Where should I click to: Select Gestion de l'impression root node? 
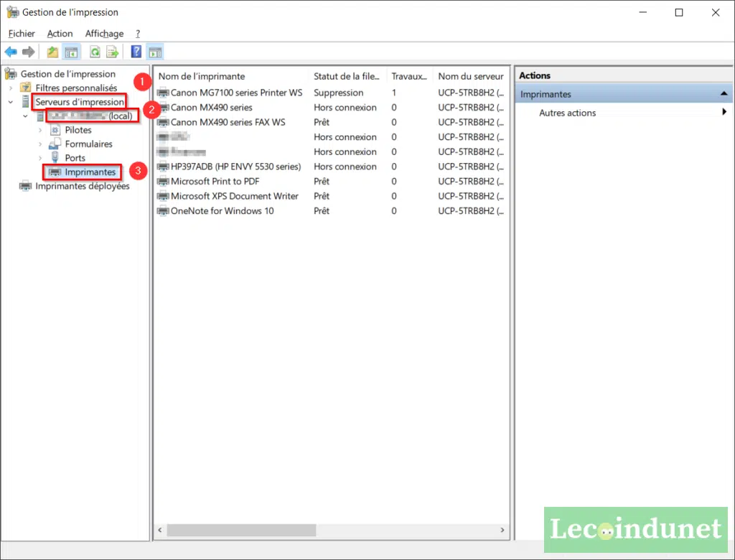click(x=68, y=74)
